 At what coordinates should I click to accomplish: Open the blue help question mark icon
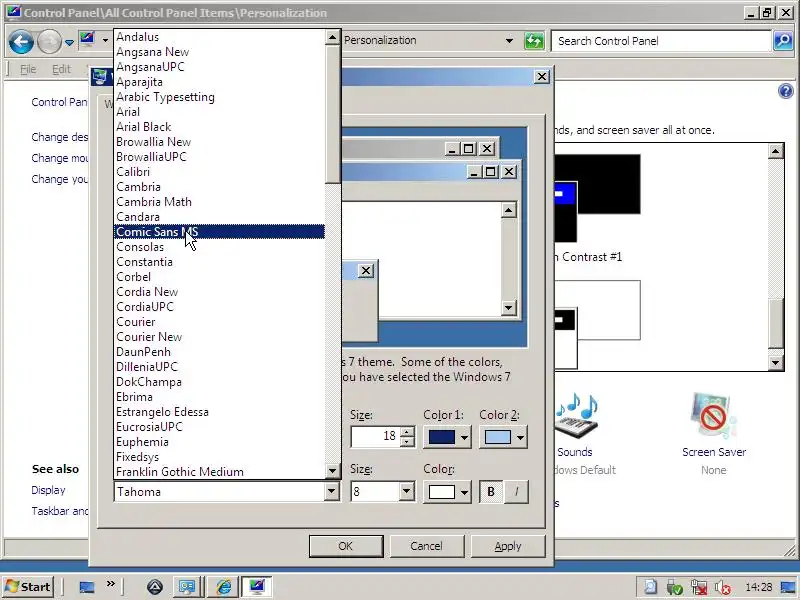click(x=786, y=91)
